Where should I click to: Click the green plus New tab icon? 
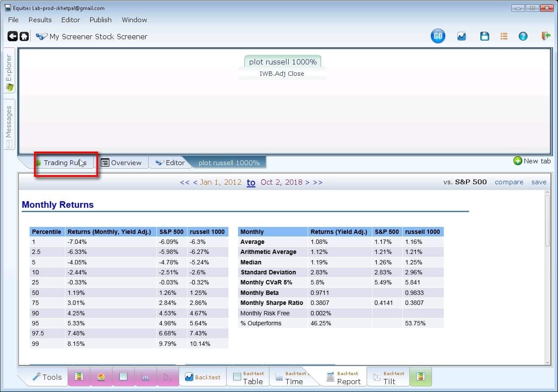tap(518, 161)
